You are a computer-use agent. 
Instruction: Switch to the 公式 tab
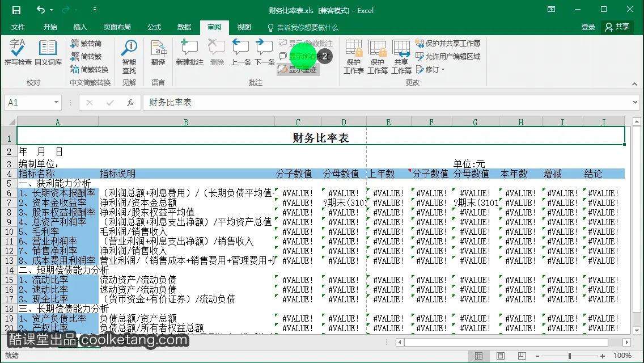click(x=154, y=27)
